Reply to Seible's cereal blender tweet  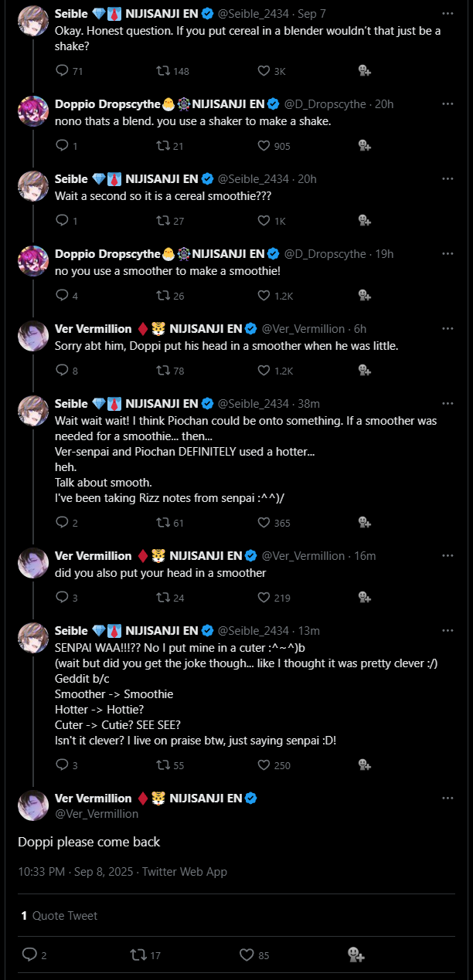[63, 71]
